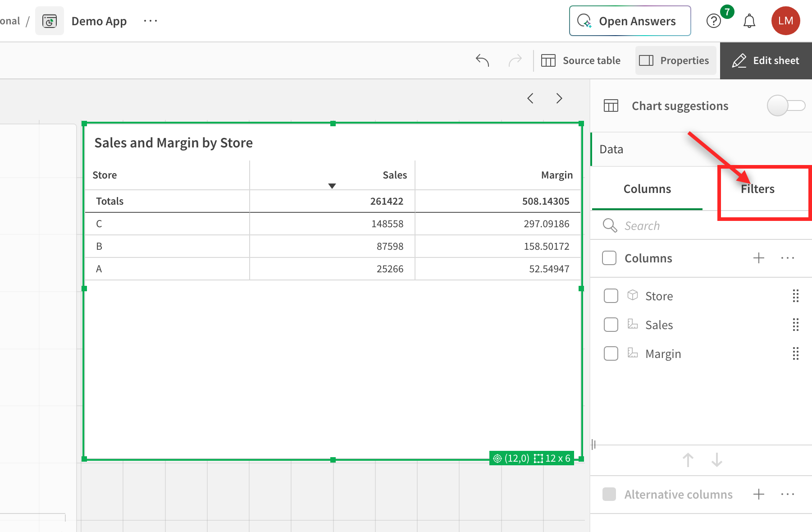Check the Columns select-all checkbox
This screenshot has height=532, width=812.
(x=609, y=258)
